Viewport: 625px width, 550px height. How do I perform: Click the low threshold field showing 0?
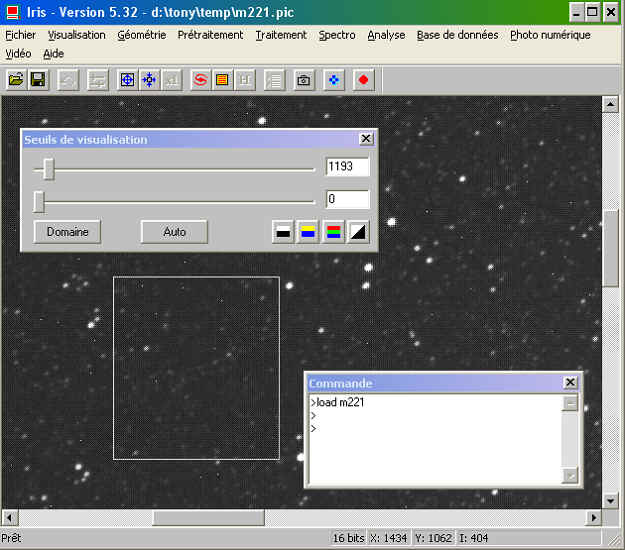[348, 199]
